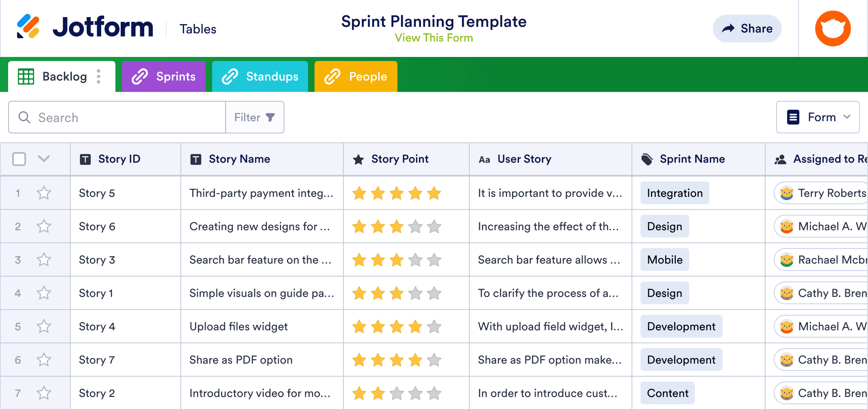Open the Backlog table grid icon
Viewport: 868px width, 410px height.
click(26, 76)
